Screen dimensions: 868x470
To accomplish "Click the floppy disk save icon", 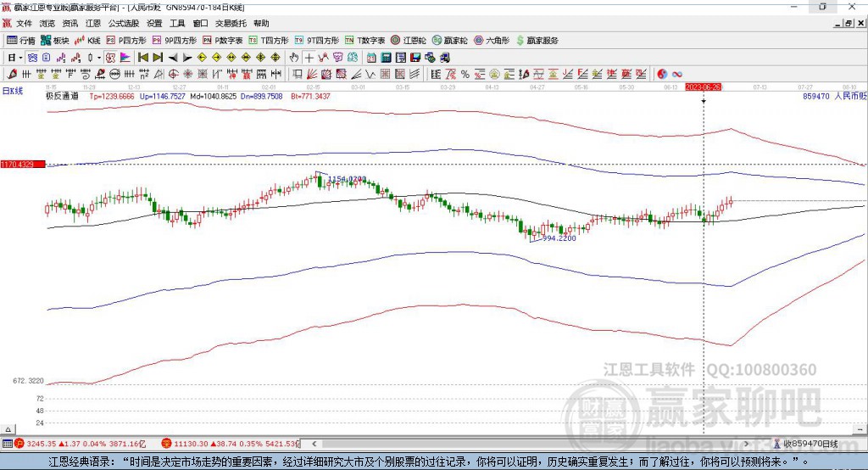I will click(x=415, y=58).
